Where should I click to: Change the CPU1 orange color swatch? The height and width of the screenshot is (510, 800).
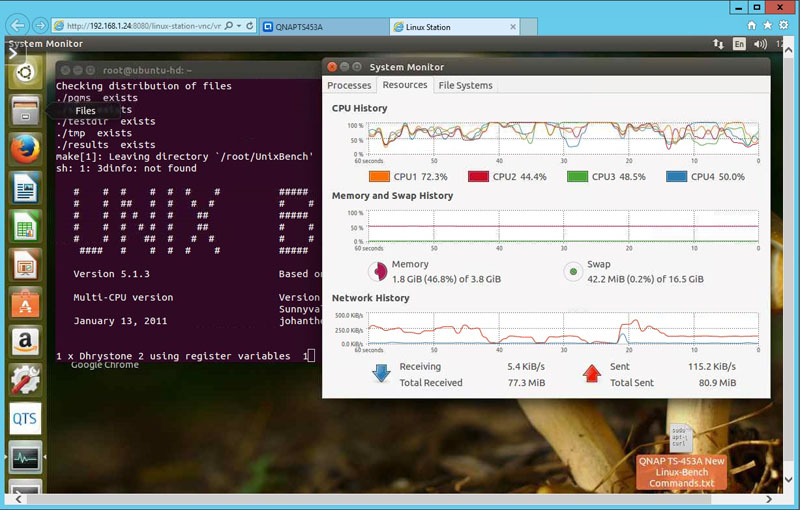(x=379, y=177)
